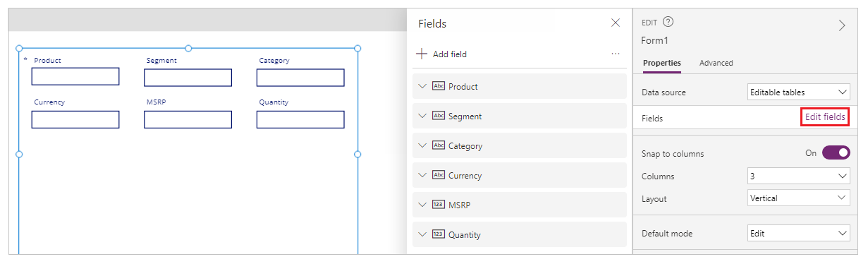Click the Default mode label
Screen dimensions: 868x264
pyautogui.click(x=667, y=234)
